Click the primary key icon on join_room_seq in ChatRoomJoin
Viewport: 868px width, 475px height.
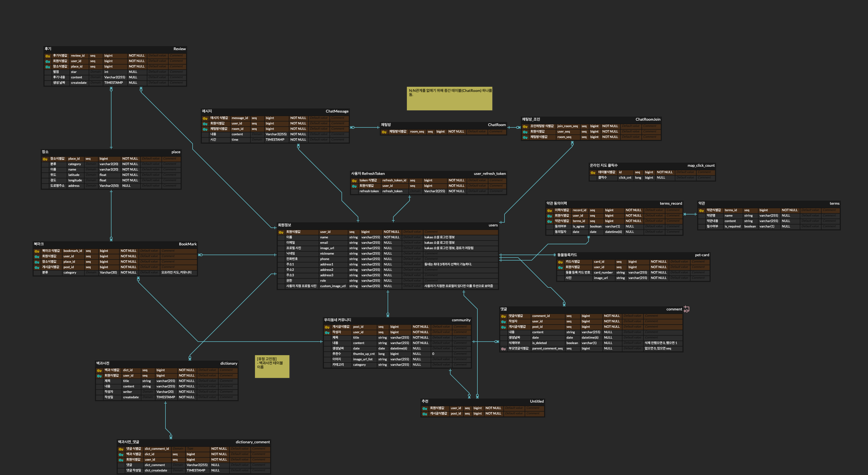(525, 126)
